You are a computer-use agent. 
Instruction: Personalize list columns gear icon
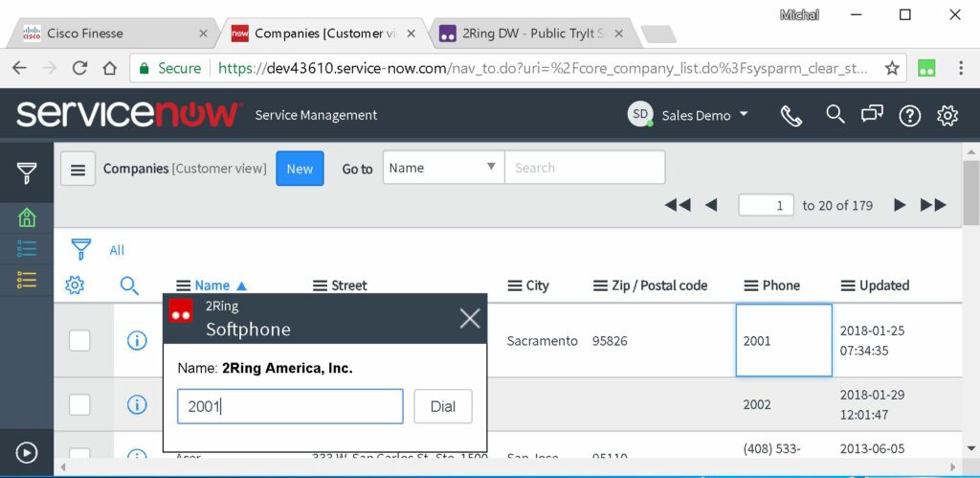click(75, 285)
